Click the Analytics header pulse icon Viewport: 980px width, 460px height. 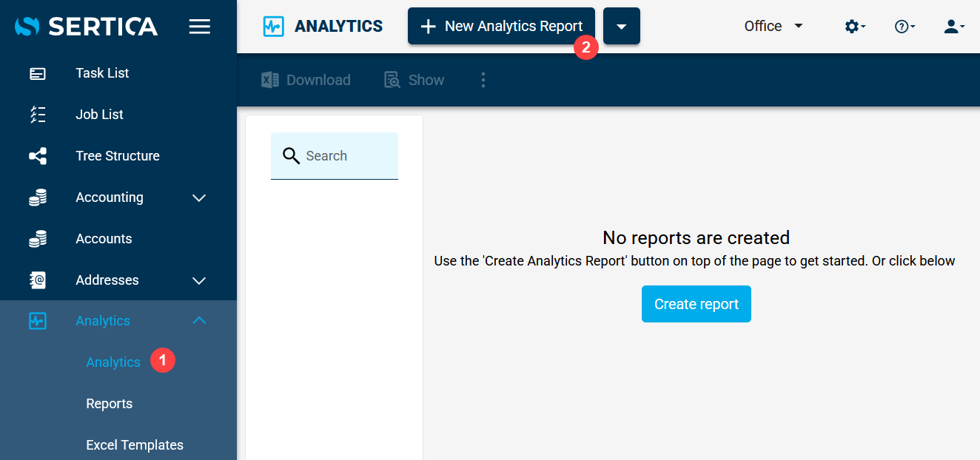[x=273, y=27]
